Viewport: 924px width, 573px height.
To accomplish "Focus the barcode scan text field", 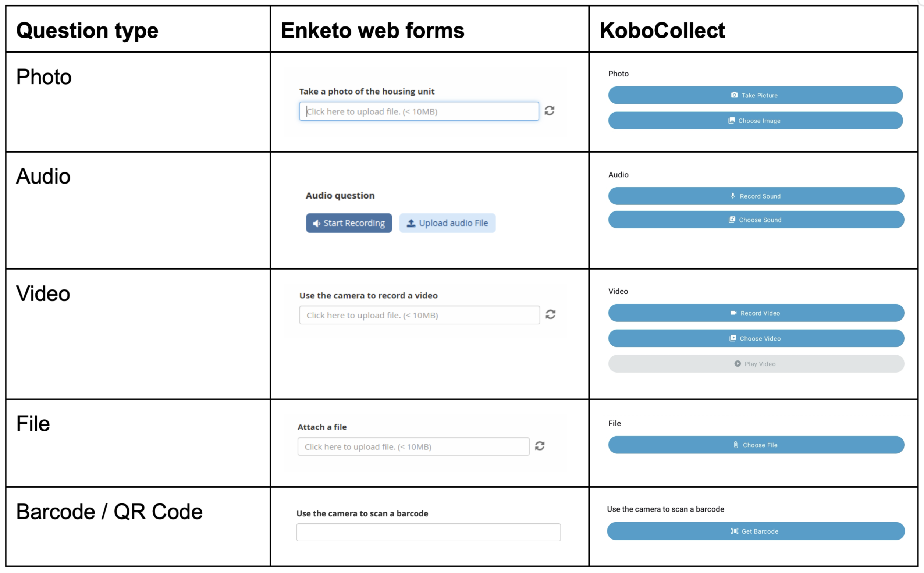I will [x=428, y=533].
